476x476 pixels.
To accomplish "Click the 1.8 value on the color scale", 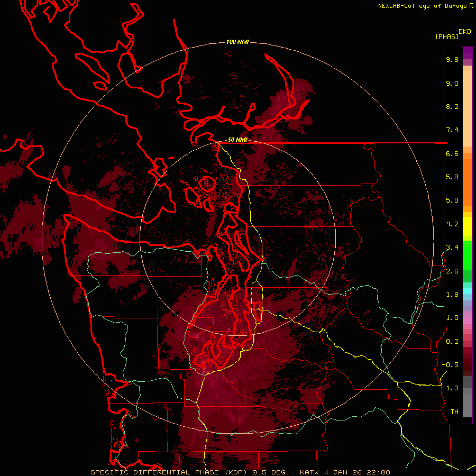I will 452,295.
